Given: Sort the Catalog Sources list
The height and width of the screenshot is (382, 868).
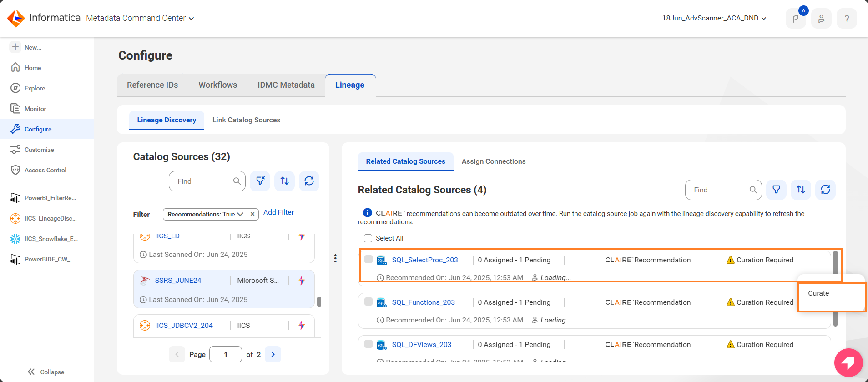Looking at the screenshot, I should [285, 181].
